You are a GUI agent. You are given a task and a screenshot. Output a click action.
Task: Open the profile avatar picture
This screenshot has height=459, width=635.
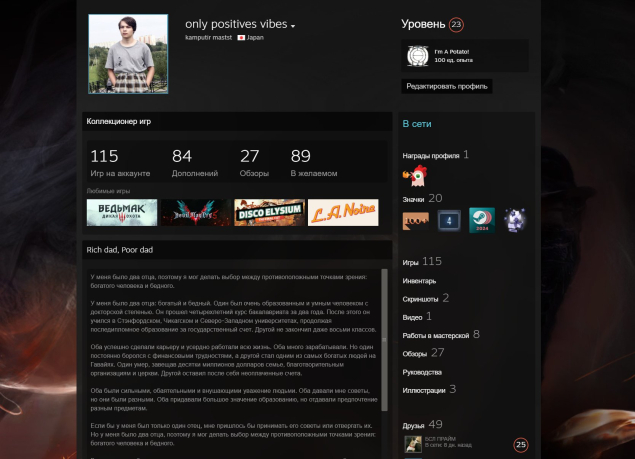[127, 54]
